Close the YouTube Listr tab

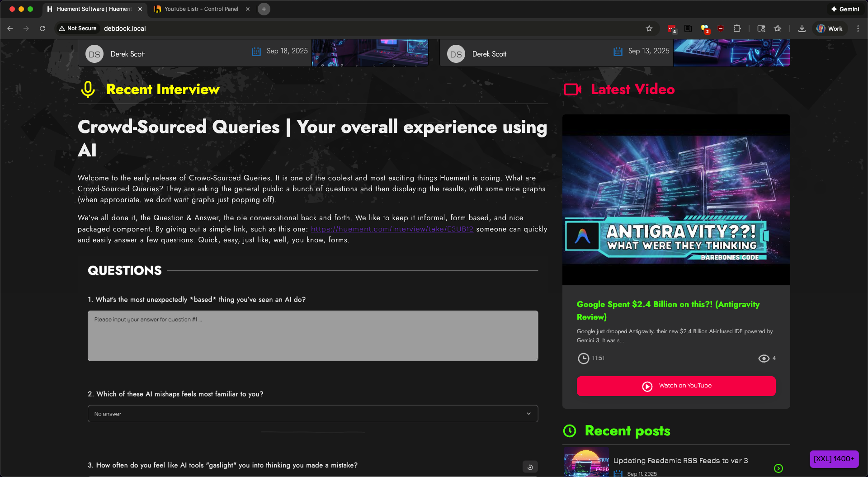point(248,9)
